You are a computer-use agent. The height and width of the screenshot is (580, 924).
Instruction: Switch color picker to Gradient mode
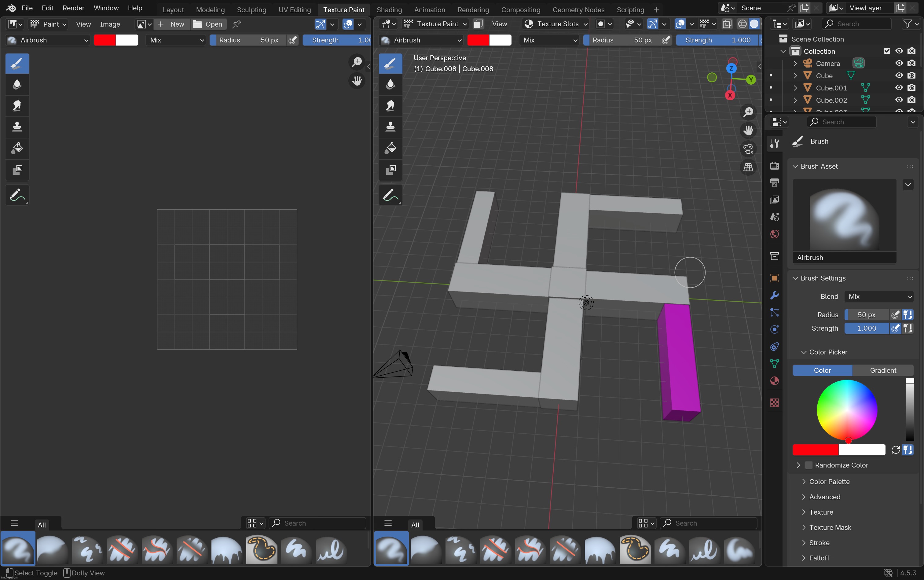click(x=882, y=370)
